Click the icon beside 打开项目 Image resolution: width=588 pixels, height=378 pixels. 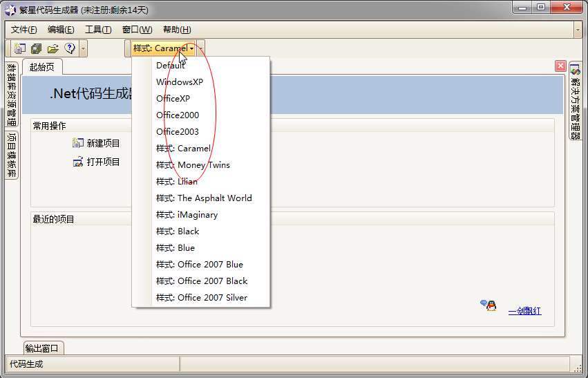coord(77,162)
